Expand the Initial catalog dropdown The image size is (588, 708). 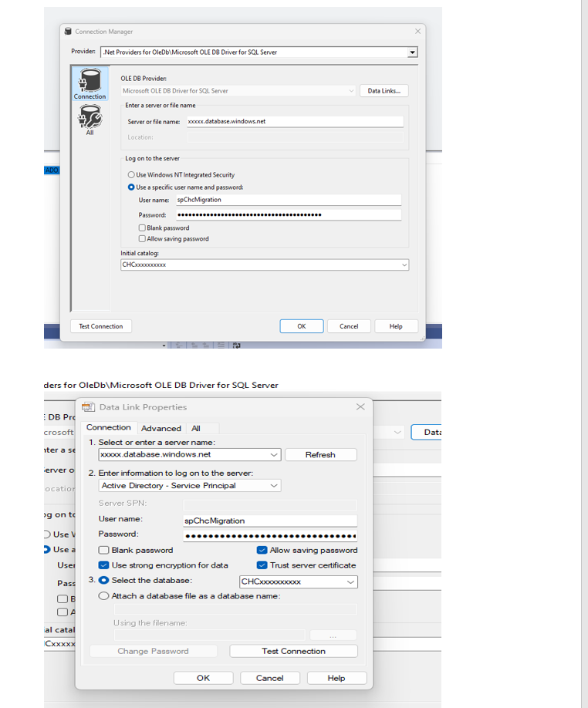click(404, 265)
